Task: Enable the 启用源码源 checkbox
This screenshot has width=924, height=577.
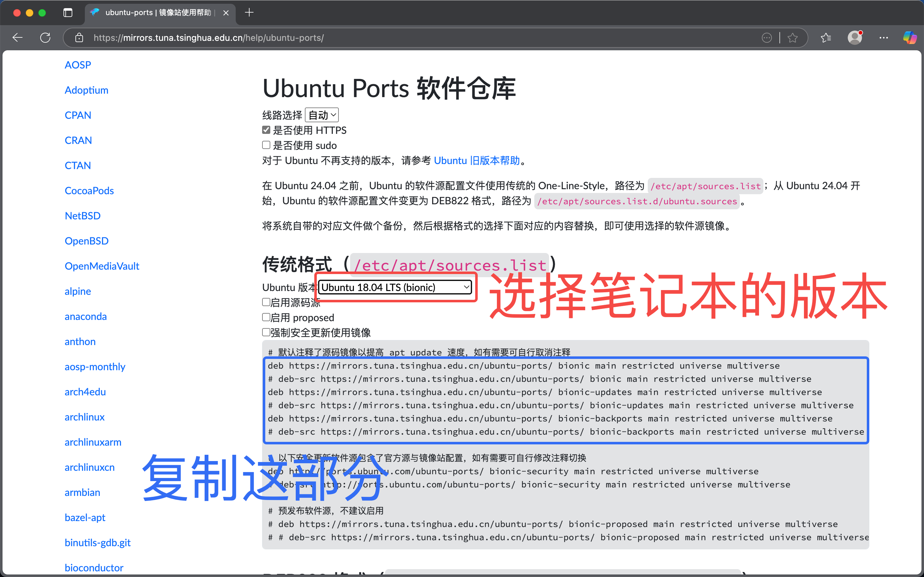Action: [x=266, y=302]
